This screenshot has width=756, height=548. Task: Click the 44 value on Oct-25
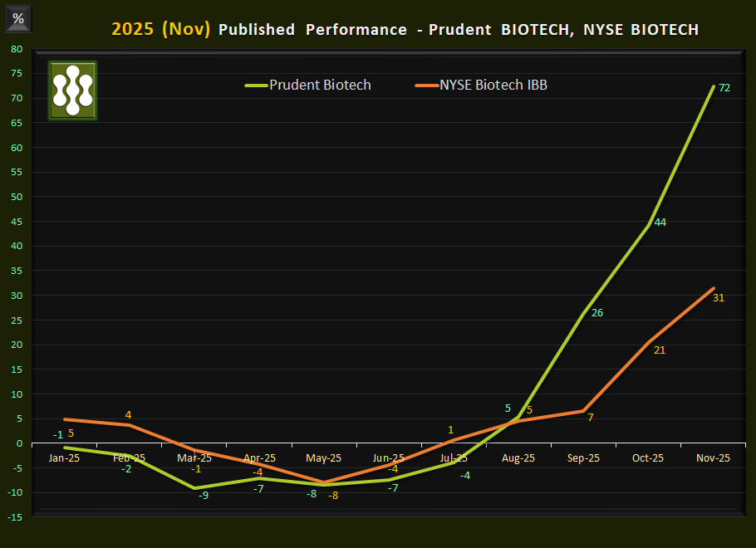(x=660, y=222)
